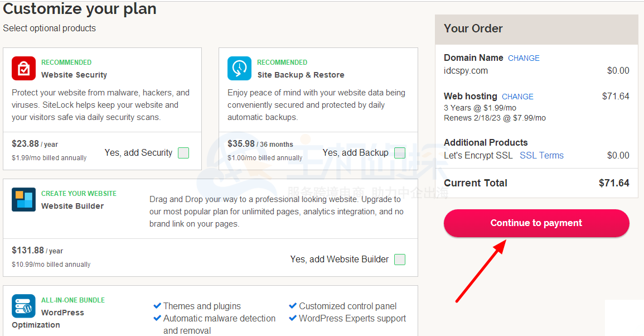Enable the Yes, add Backup checkbox

coord(400,153)
